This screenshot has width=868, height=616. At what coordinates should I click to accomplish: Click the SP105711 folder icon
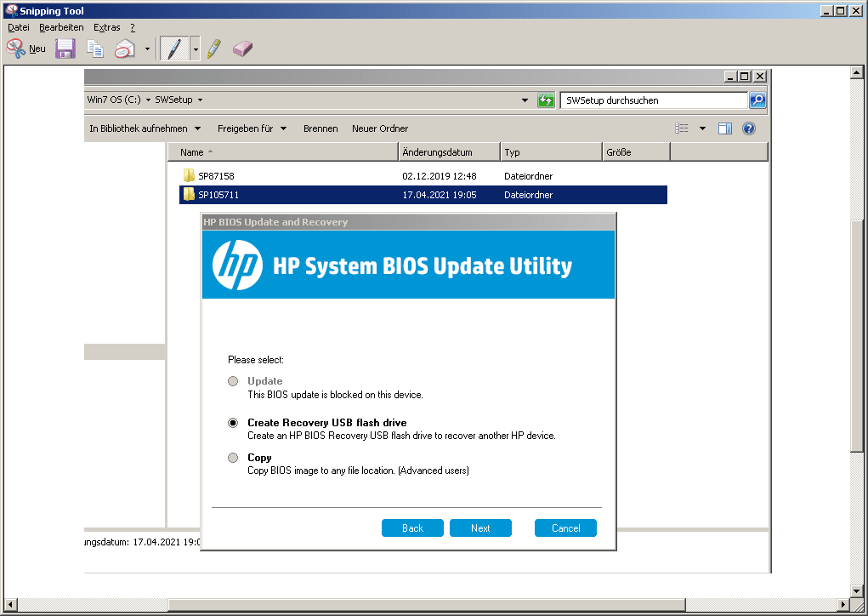(189, 195)
